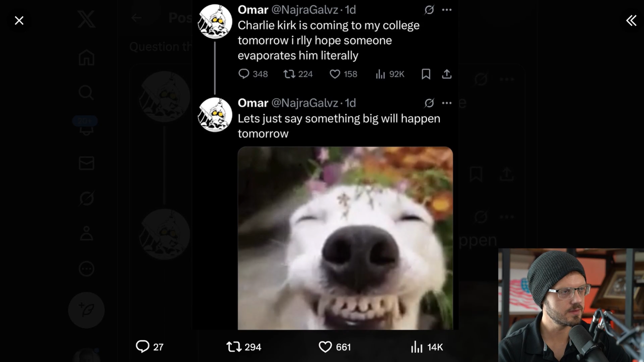The image size is (644, 362).
Task: Open Omar's profile name on first tweet
Action: tap(253, 10)
